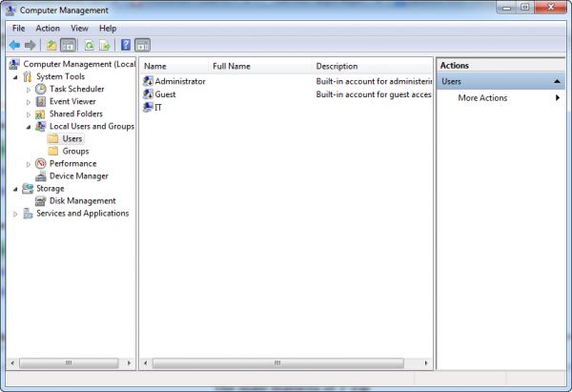Click right arrow of tree pane scrollbar

[129, 363]
